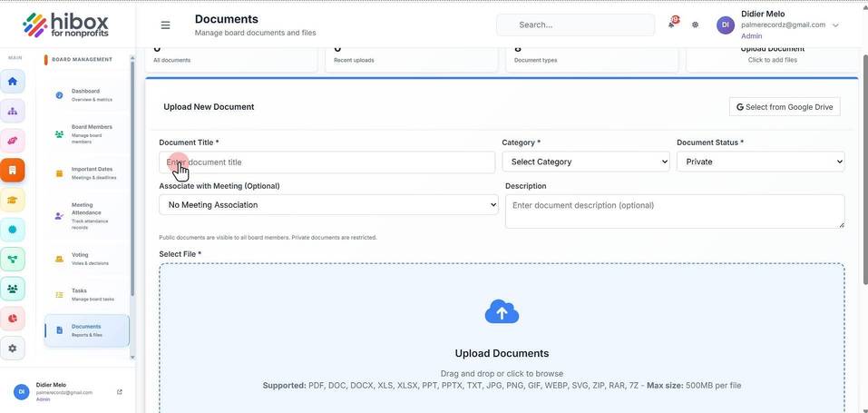This screenshot has width=868, height=413.
Task: Click the Document types stat card
Action: tap(591, 59)
